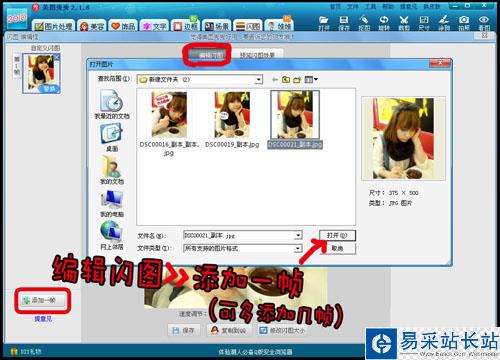Click the 旋转 rotate icon
This screenshot has width=500, height=360.
point(384,23)
